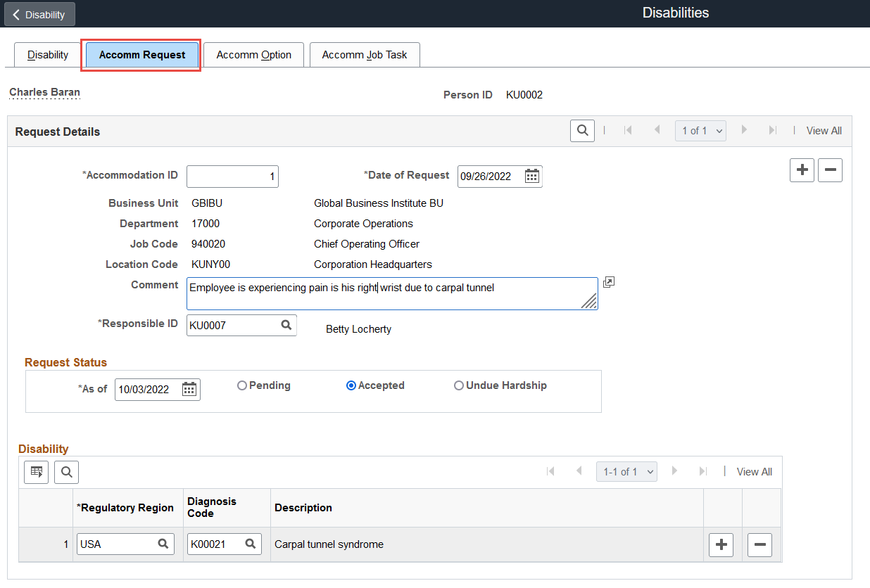Click the Disability grid personalize icon
Screen dimensions: 870x588
pos(36,472)
